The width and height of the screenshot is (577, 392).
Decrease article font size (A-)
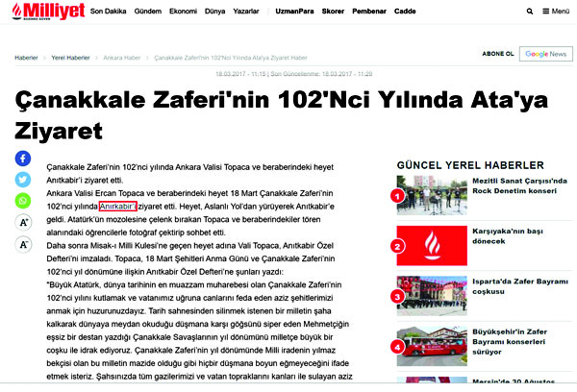[22, 245]
